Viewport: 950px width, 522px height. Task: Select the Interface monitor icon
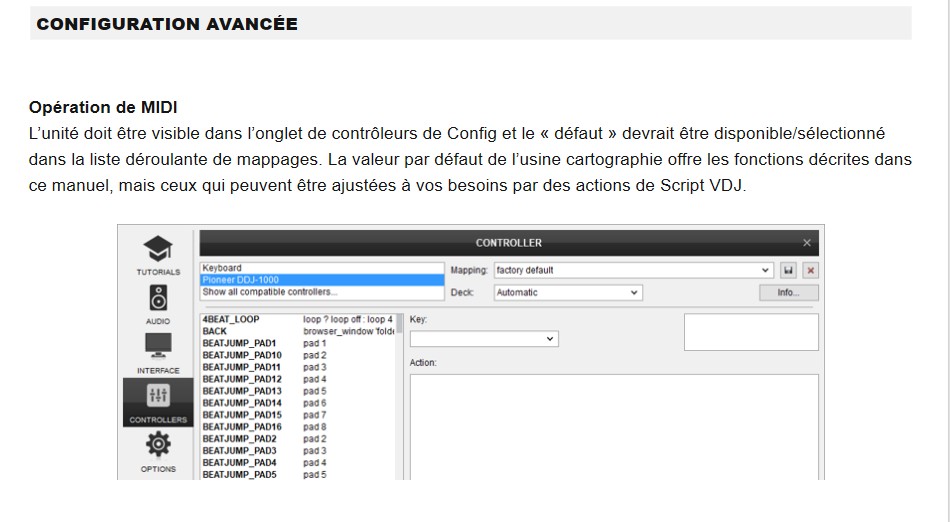pyautogui.click(x=158, y=347)
